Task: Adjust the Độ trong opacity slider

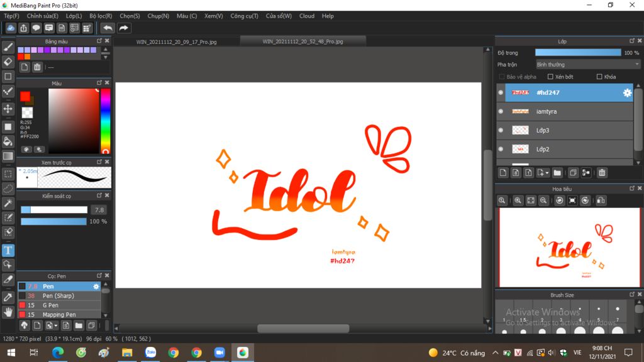Action: click(x=578, y=53)
